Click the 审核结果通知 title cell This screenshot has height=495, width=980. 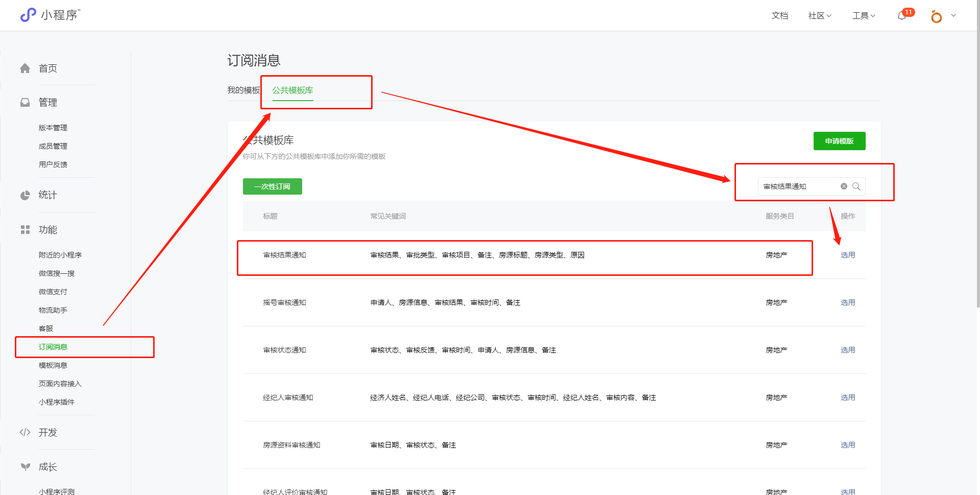click(x=284, y=255)
